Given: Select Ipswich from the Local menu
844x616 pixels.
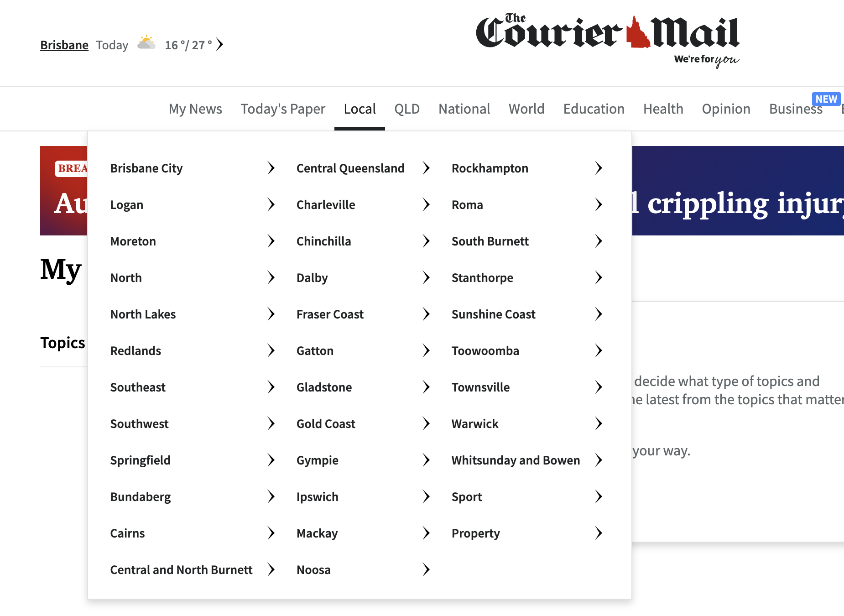Looking at the screenshot, I should point(317,496).
